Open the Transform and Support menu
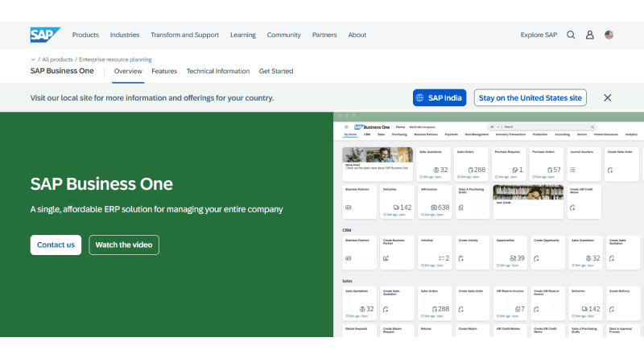 (184, 35)
